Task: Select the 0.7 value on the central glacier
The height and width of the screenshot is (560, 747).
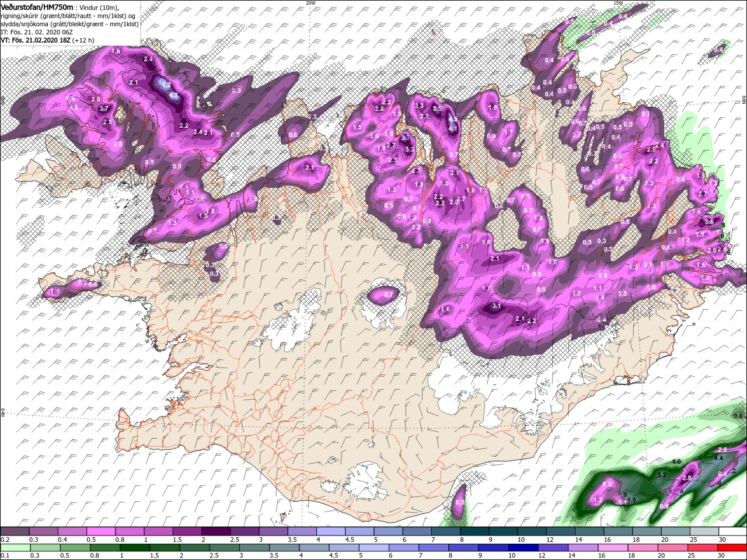Action: (388, 295)
